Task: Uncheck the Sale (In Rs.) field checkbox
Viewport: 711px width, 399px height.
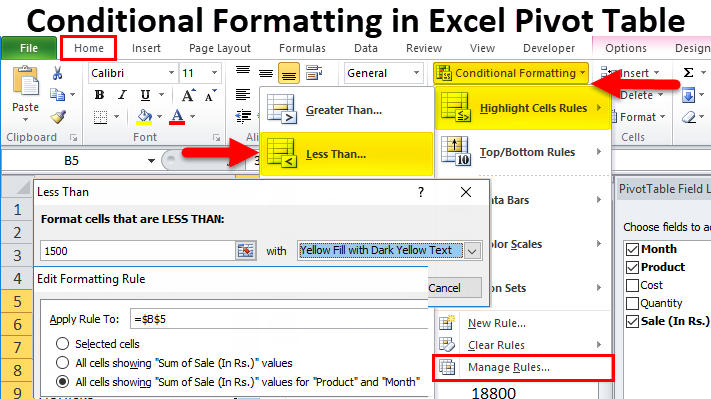Action: [x=632, y=321]
